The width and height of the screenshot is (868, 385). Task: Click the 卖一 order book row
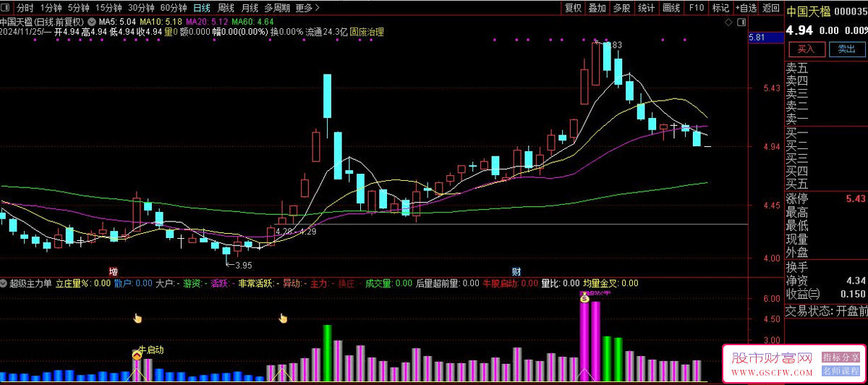826,119
